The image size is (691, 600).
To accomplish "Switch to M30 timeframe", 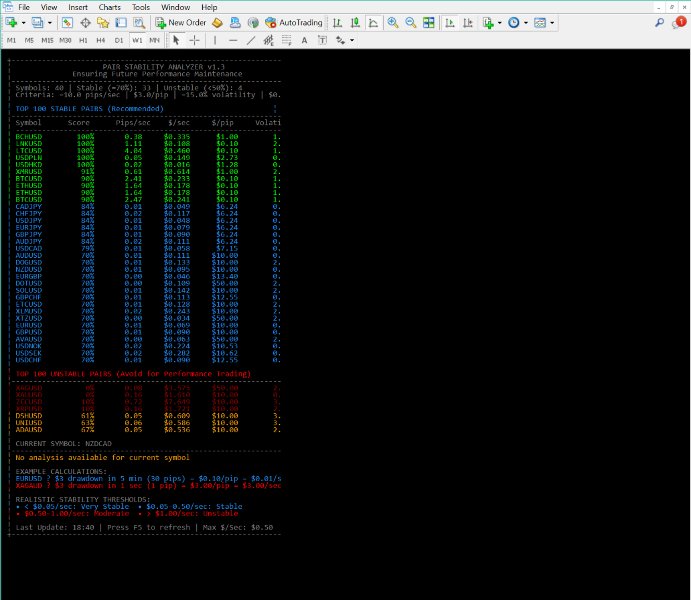I will click(x=65, y=40).
